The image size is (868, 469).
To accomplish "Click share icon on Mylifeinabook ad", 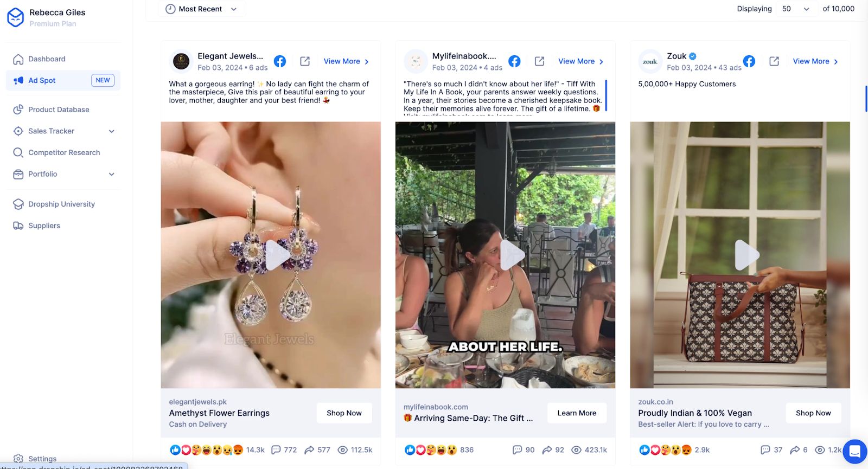I will pos(547,450).
